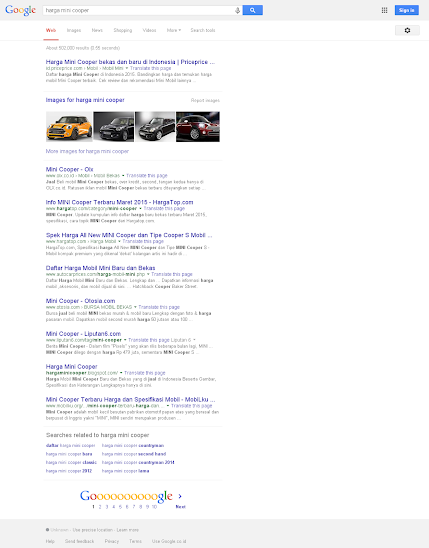Search related 'harga mini cooper 2012'
Screen dimensions: 429x548
pos(69,471)
